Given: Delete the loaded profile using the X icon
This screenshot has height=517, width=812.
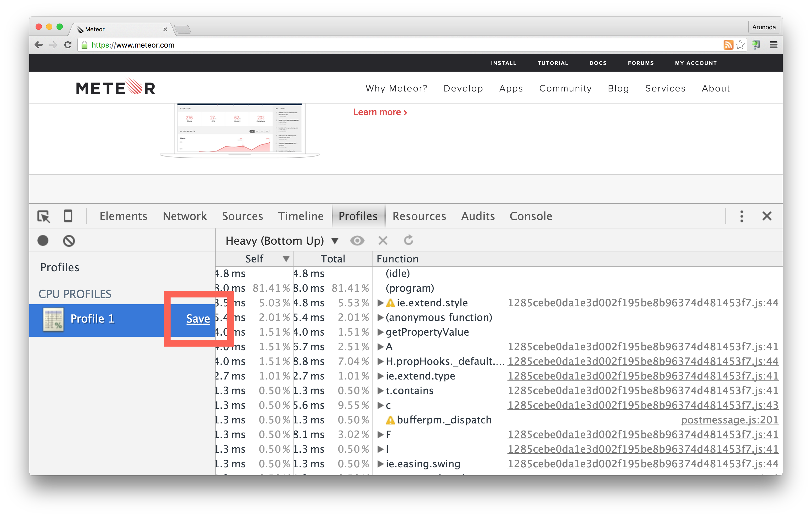Looking at the screenshot, I should (383, 240).
